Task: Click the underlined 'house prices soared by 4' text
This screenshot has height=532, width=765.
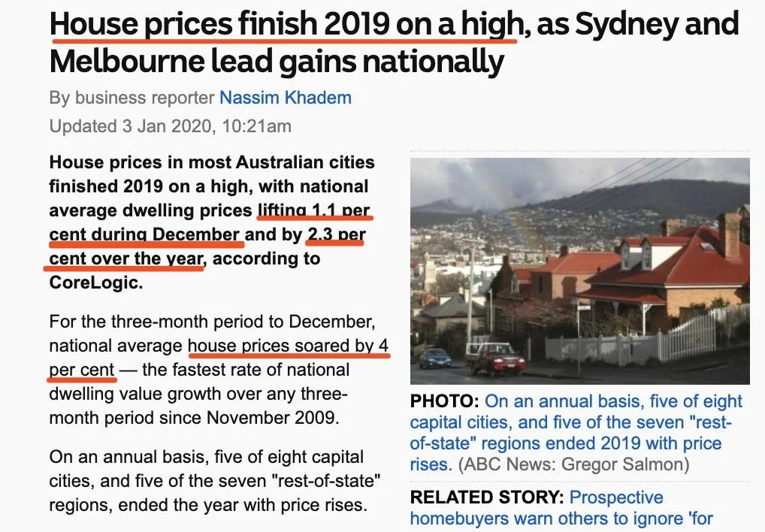Action: coord(288,346)
